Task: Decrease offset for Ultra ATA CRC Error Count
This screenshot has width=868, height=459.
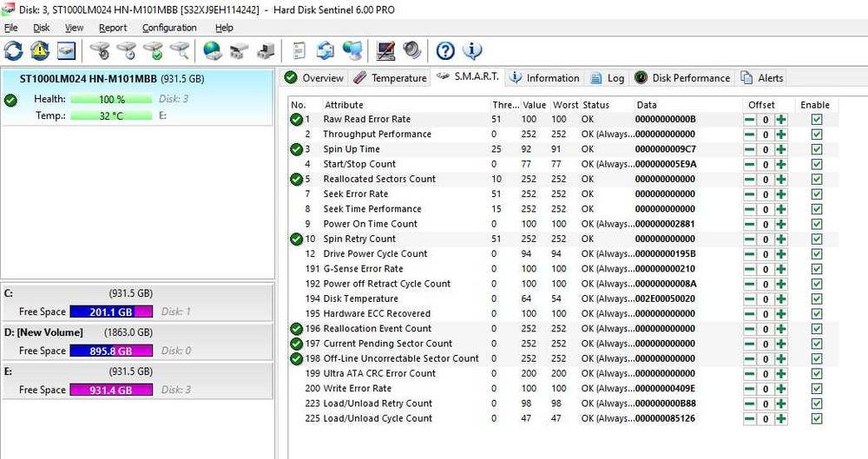Action: coord(750,374)
